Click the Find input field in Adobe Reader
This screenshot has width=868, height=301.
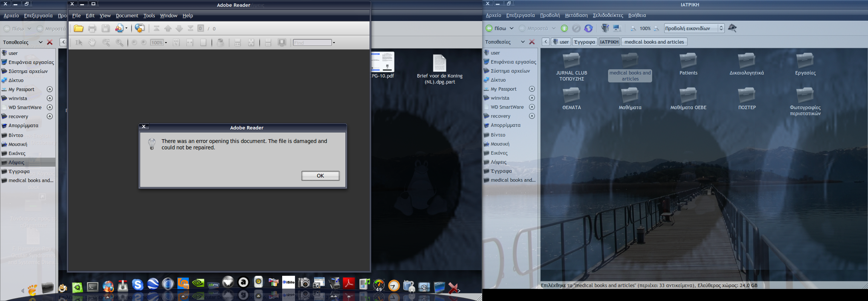coord(312,43)
